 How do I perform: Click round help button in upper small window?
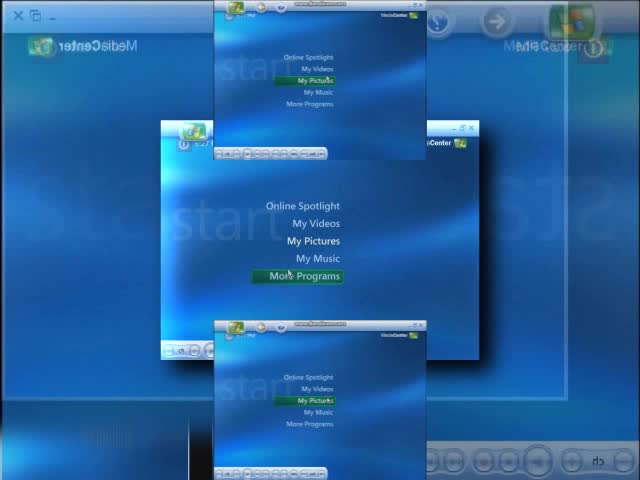(x=280, y=7)
